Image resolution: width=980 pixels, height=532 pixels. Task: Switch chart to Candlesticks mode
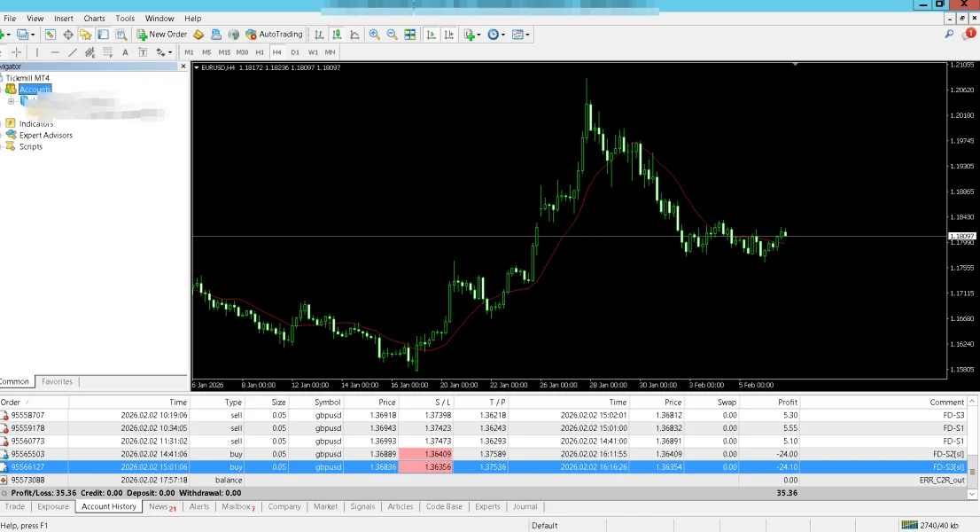point(338,35)
